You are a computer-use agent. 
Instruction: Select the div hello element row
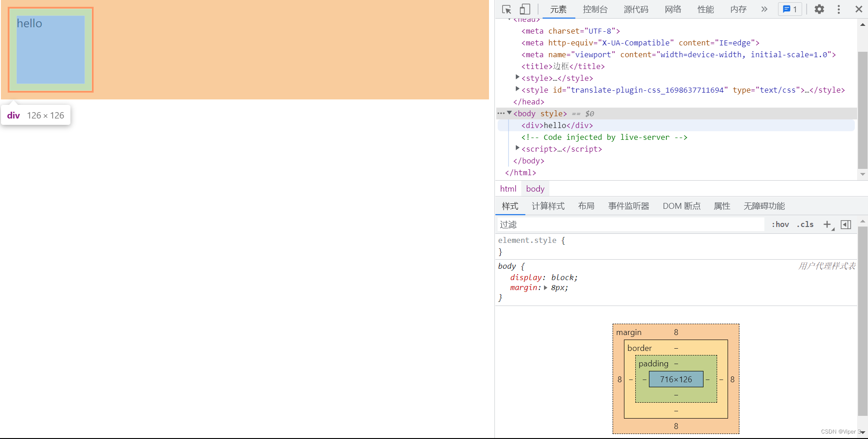(x=676, y=125)
